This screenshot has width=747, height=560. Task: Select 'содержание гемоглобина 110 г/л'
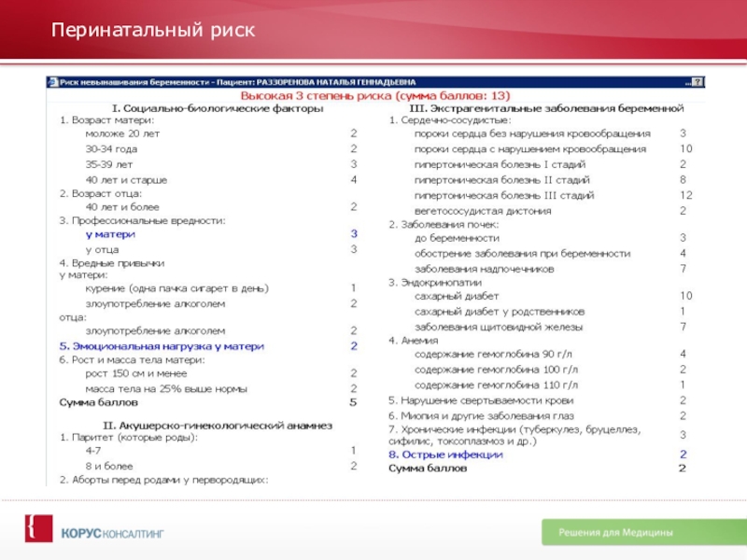(x=496, y=385)
